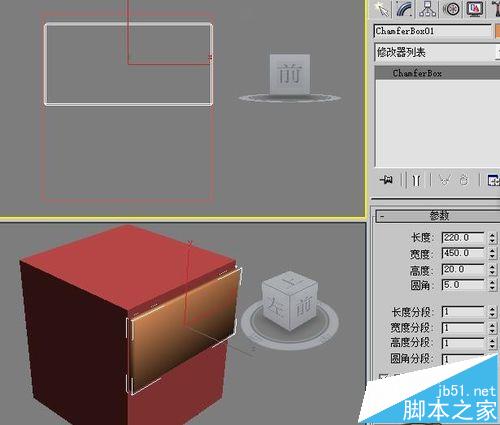Click the 长度分段 value field
Screen dimensions: 500x425
(x=463, y=312)
